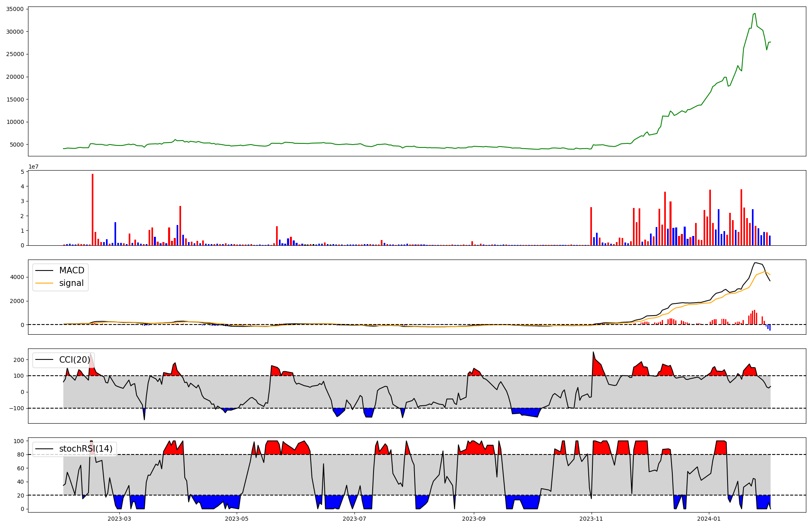Click the stochRSI(14) legend entry

pyautogui.click(x=86, y=449)
